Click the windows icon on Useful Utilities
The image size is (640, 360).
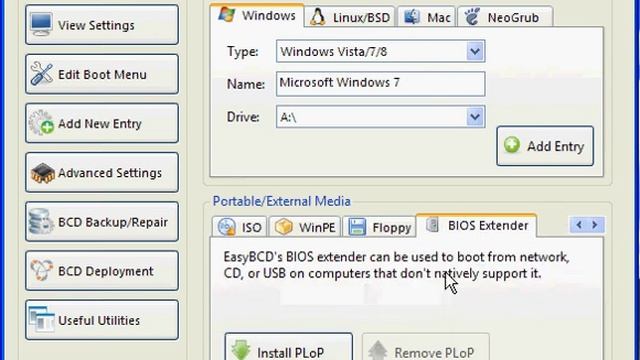coord(42,319)
